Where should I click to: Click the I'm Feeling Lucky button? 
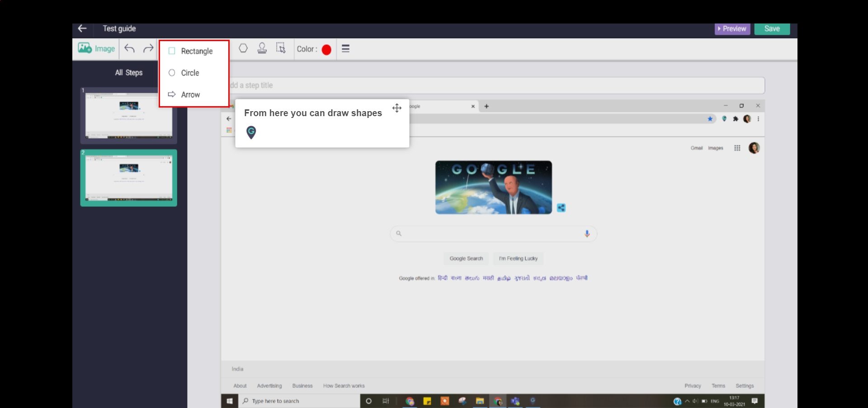[x=518, y=258]
